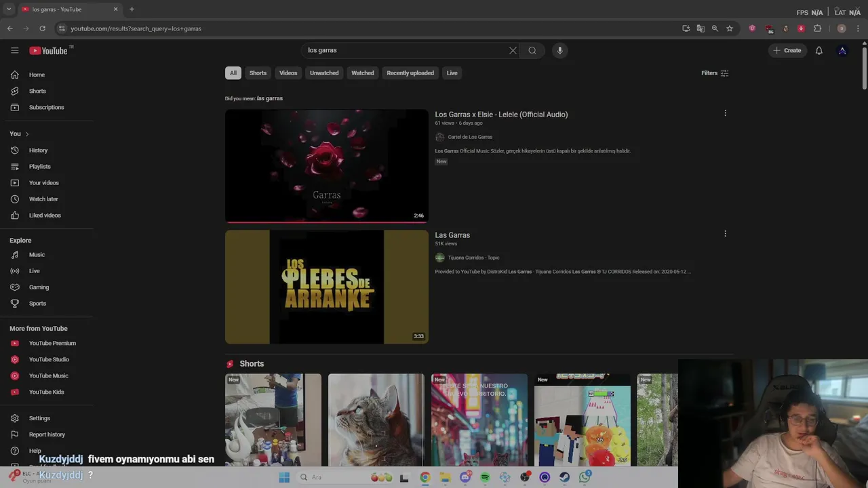Reload the page
This screenshot has width=868, height=488.
coord(42,28)
